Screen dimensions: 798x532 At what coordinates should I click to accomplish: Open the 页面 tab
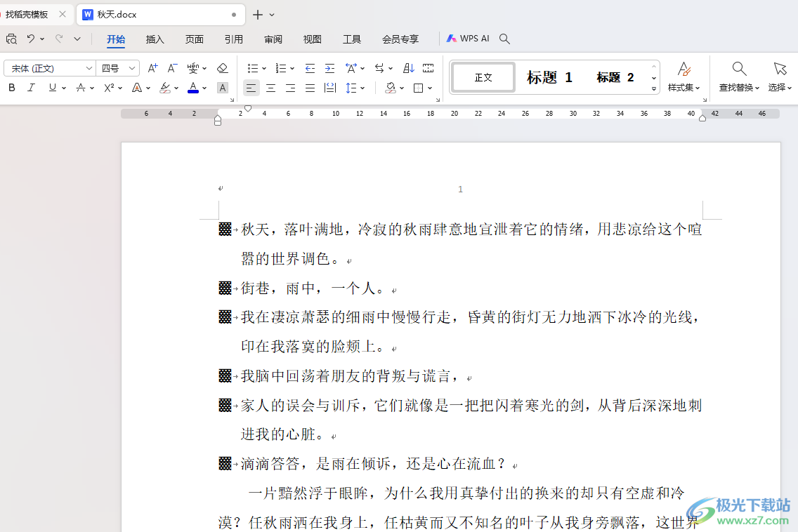(x=195, y=39)
